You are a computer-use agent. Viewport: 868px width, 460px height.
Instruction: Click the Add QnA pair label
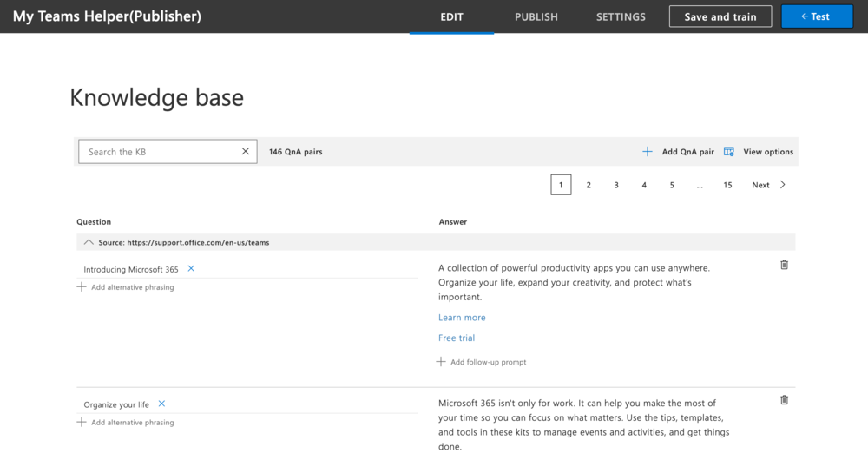(x=687, y=152)
